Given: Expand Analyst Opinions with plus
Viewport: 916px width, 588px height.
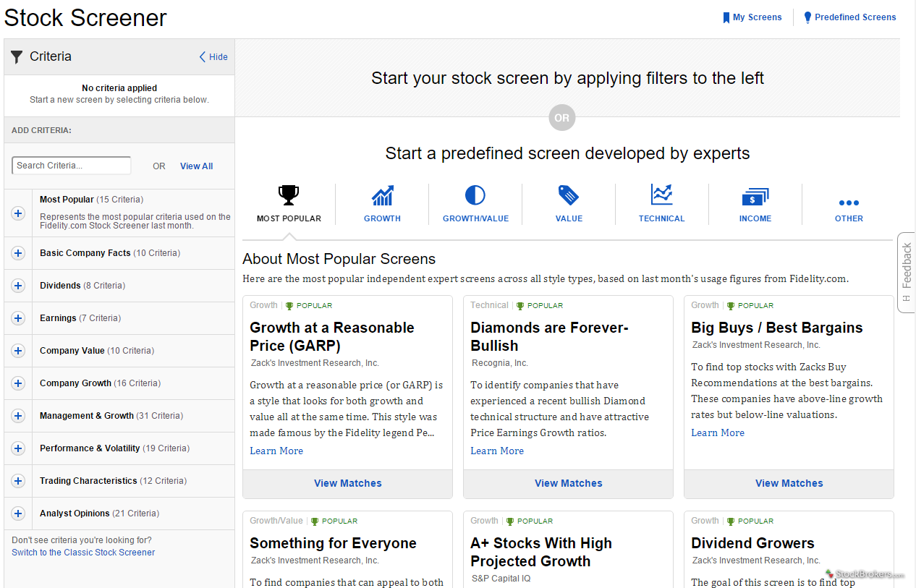Looking at the screenshot, I should point(18,514).
